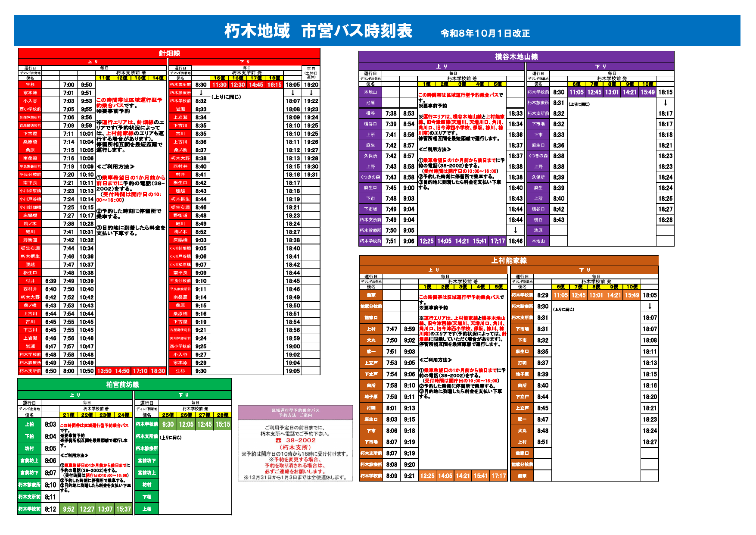756x535 pixels.
Task: Click the purple "14:05" cell in 横谷木地山線
Action: click(x=444, y=241)
